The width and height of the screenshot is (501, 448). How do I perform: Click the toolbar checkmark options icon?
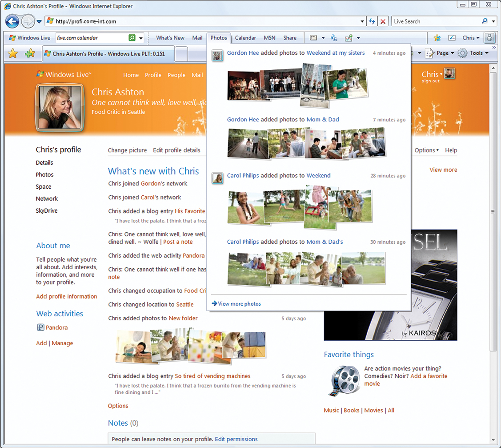[x=452, y=38]
